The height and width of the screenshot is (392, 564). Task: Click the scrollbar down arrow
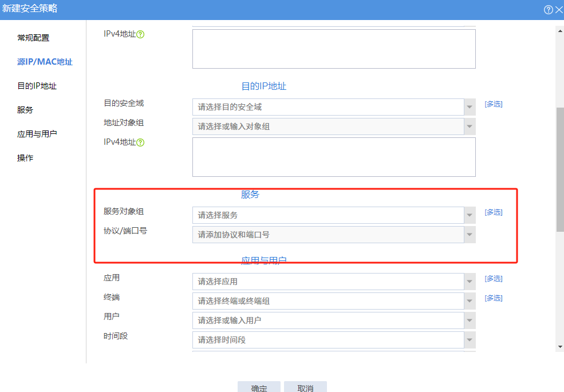click(x=560, y=347)
